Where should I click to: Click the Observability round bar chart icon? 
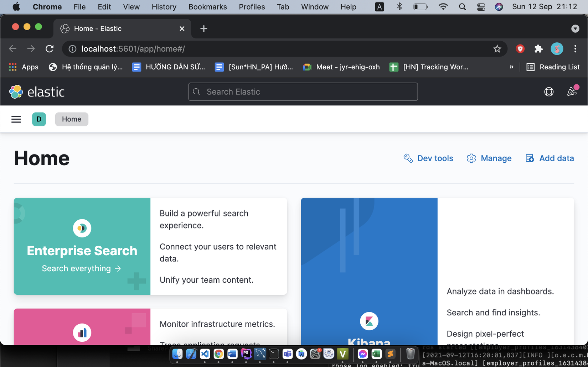pyautogui.click(x=82, y=332)
